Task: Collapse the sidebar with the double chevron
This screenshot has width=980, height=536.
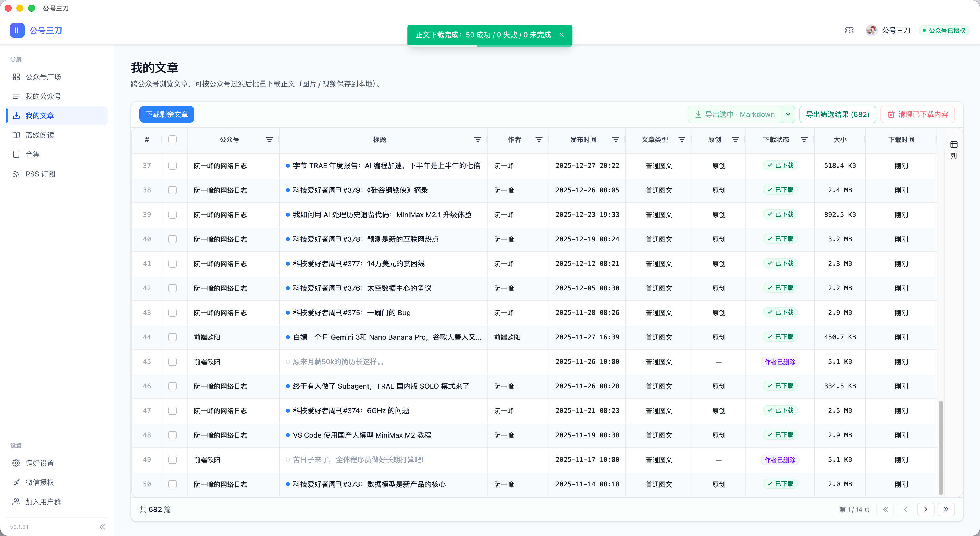Action: click(102, 527)
